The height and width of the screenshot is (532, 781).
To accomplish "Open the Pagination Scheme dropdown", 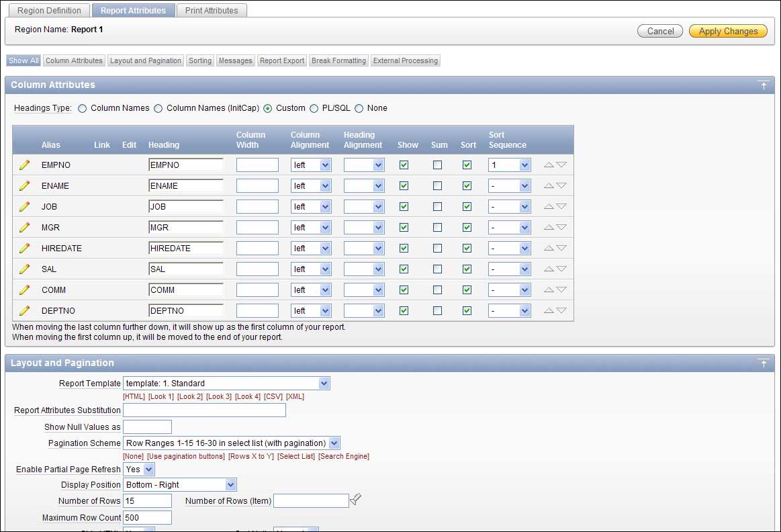I will [x=232, y=443].
